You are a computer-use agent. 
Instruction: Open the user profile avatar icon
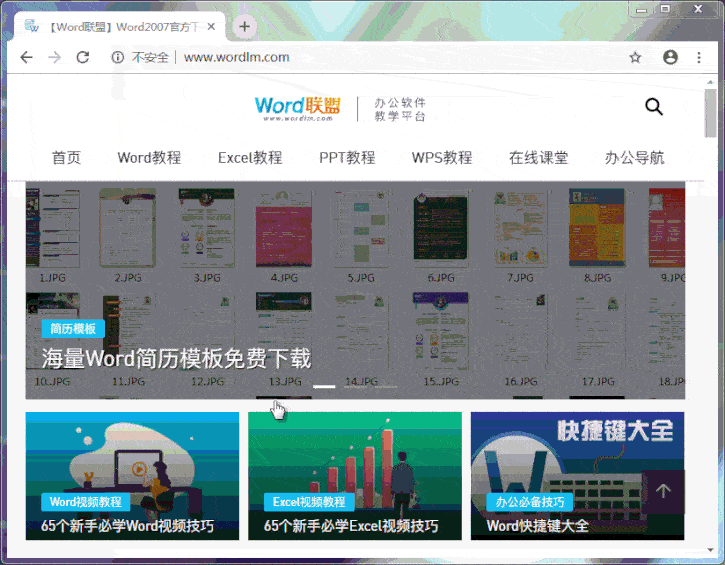point(670,57)
